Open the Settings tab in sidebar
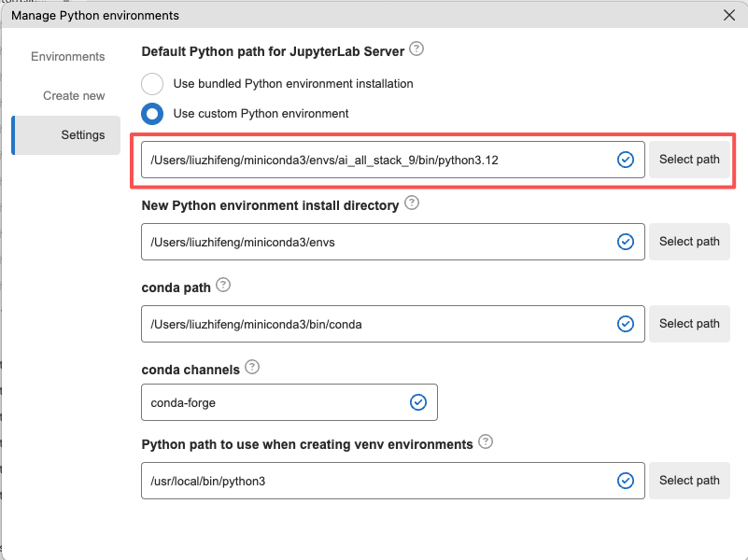 [x=82, y=135]
